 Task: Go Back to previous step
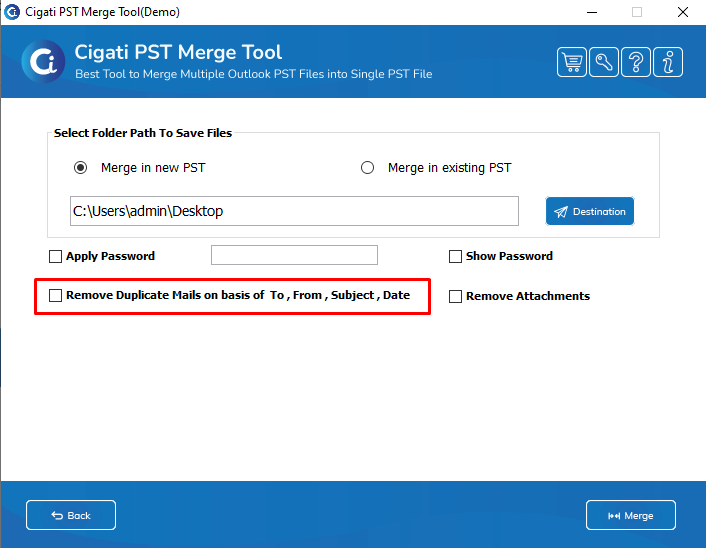point(71,515)
